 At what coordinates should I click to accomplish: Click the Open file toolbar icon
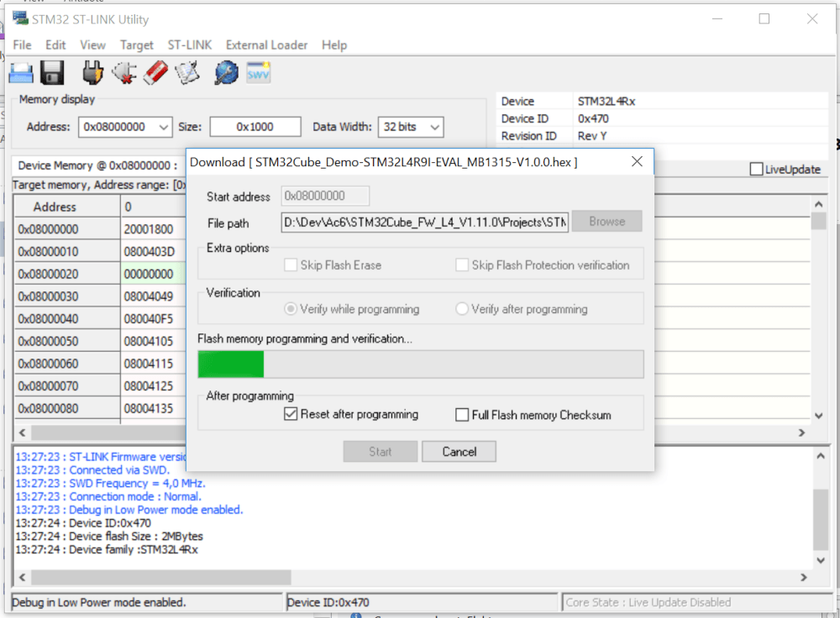click(21, 73)
